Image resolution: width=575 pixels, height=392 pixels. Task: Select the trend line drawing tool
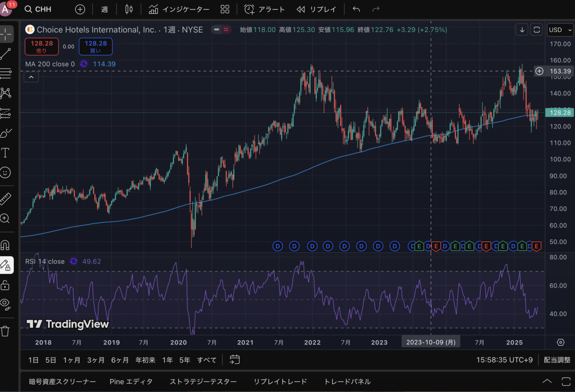pos(5,54)
